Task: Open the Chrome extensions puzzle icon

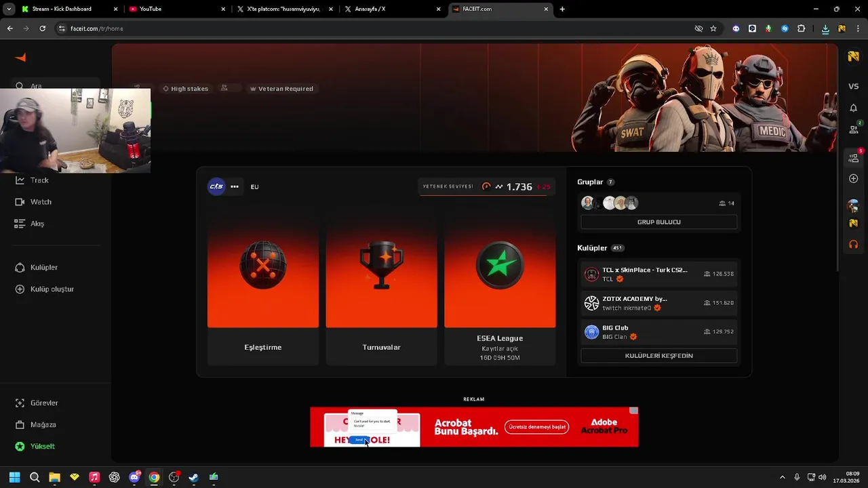Action: tap(802, 28)
